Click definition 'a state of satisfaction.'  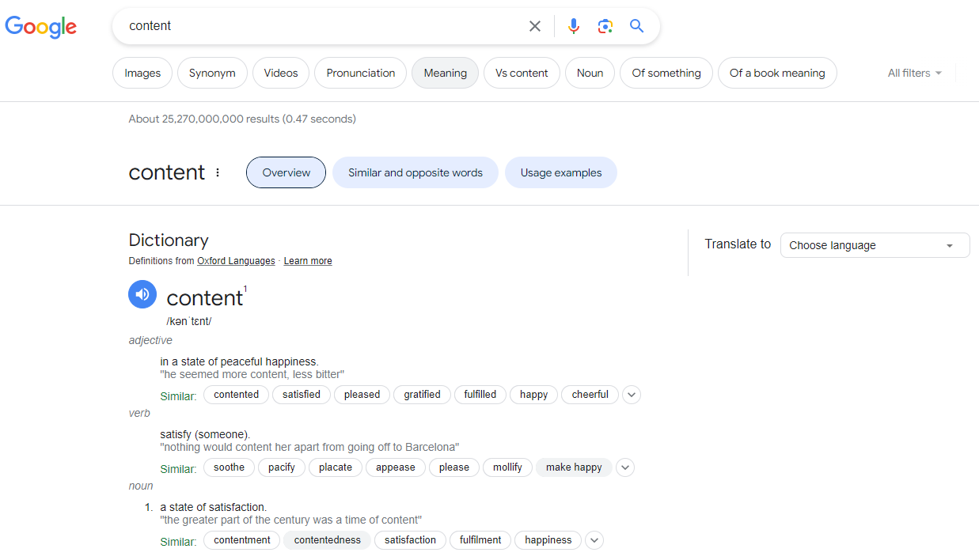(213, 507)
